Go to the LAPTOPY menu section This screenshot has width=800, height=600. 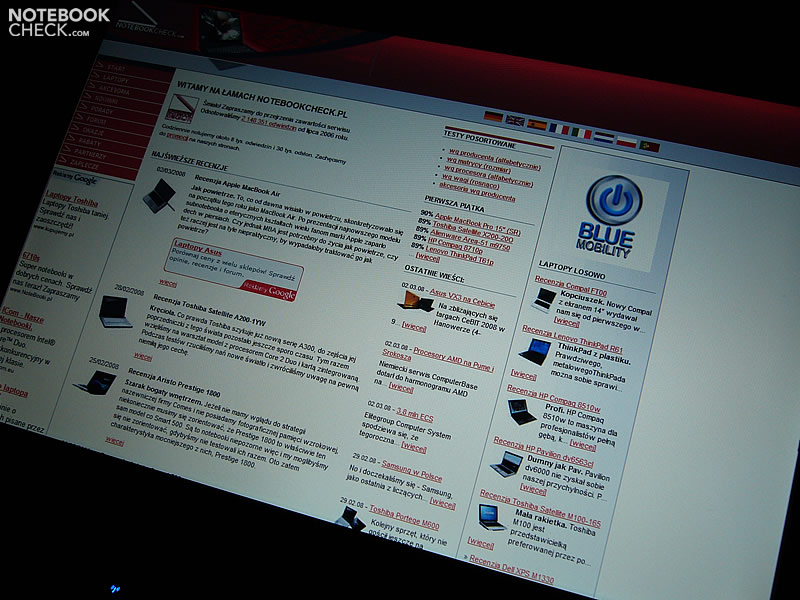point(116,80)
